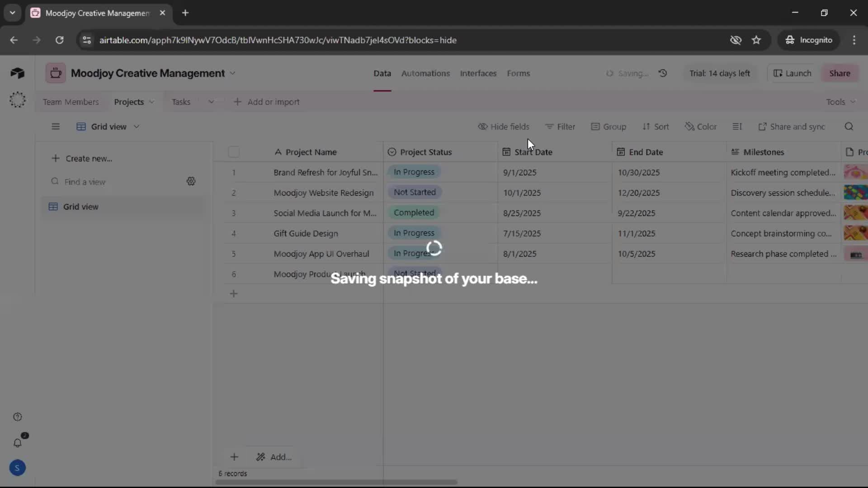This screenshot has height=488, width=868.
Task: Switch to the Automations tab
Action: click(425, 73)
